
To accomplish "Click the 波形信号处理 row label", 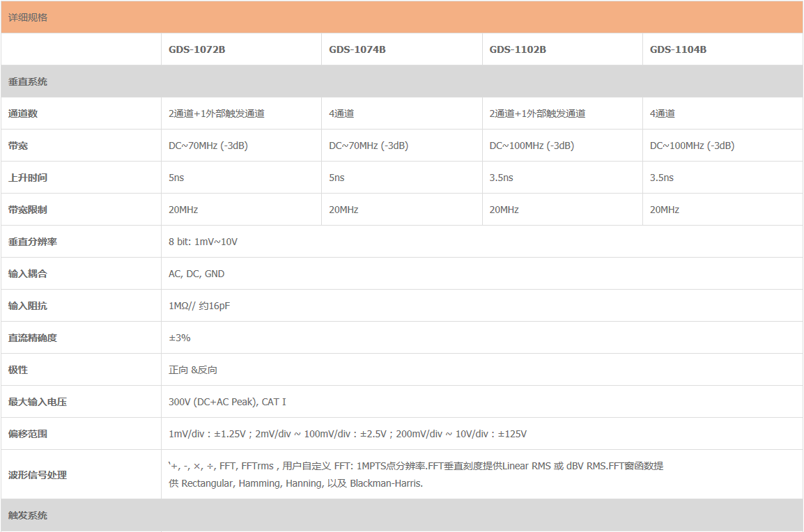I will click(38, 475).
